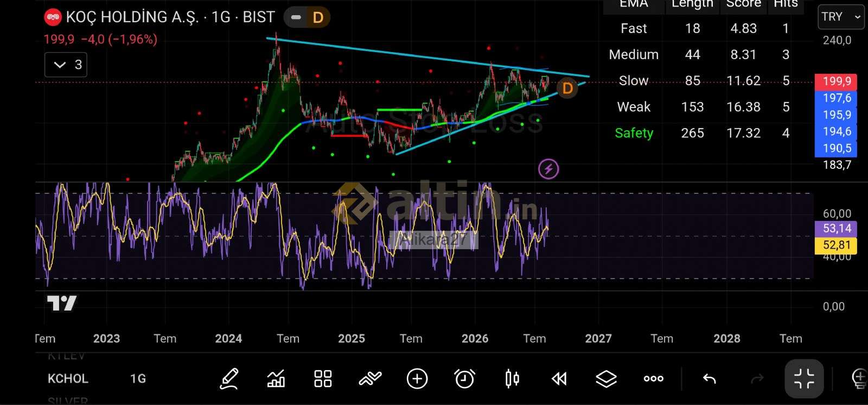868x405 pixels.
Task: Tap the Medium length value 44
Action: click(693, 54)
